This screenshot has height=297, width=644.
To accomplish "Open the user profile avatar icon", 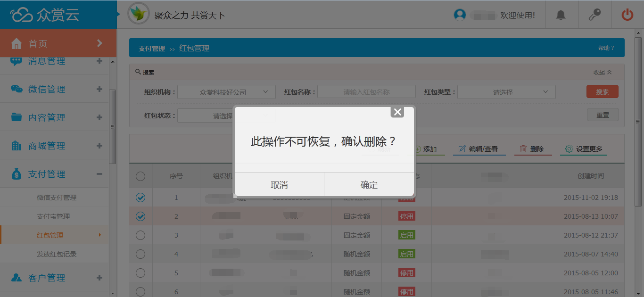I will click(x=460, y=15).
